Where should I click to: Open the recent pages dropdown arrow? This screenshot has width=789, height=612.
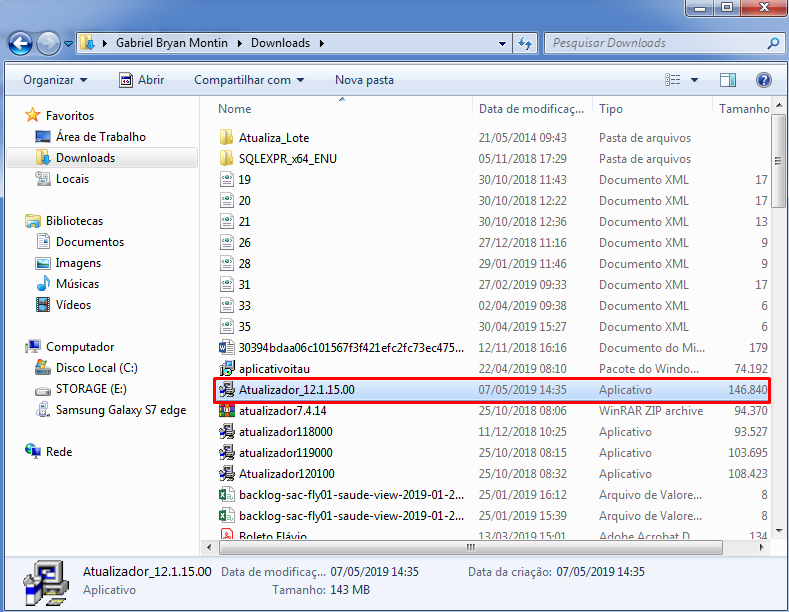tap(68, 44)
